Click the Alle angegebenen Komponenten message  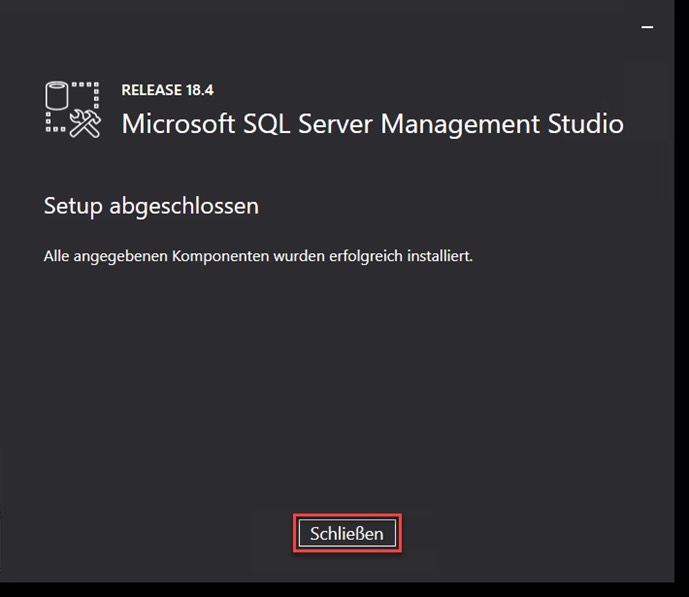(x=258, y=256)
